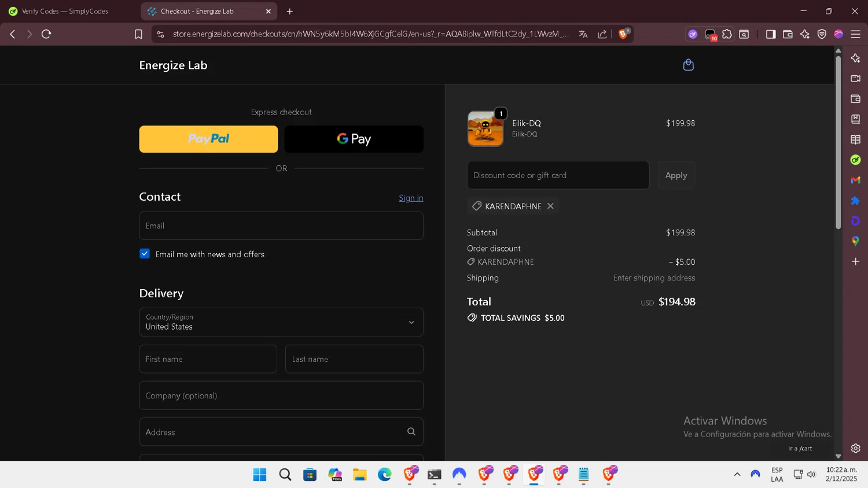Open Notepad from the taskbar
The image size is (868, 488).
(x=583, y=475)
